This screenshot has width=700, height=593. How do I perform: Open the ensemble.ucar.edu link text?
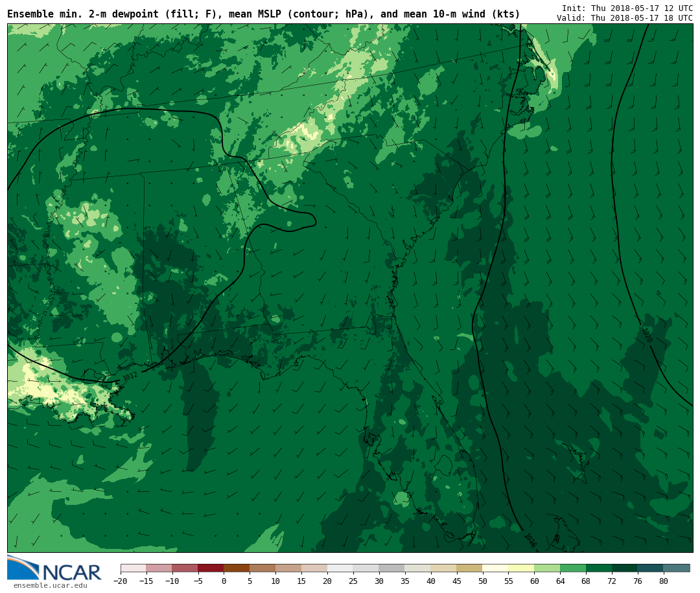[51, 585]
